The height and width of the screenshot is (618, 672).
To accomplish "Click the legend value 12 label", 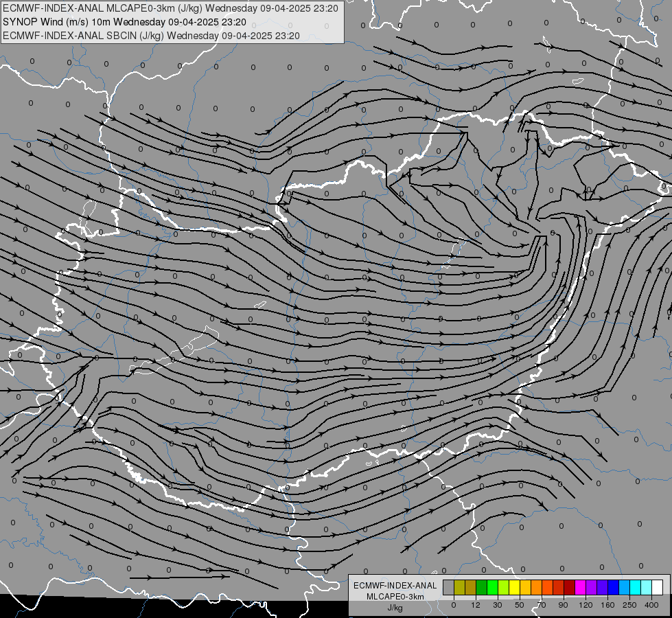I will click(x=476, y=605).
